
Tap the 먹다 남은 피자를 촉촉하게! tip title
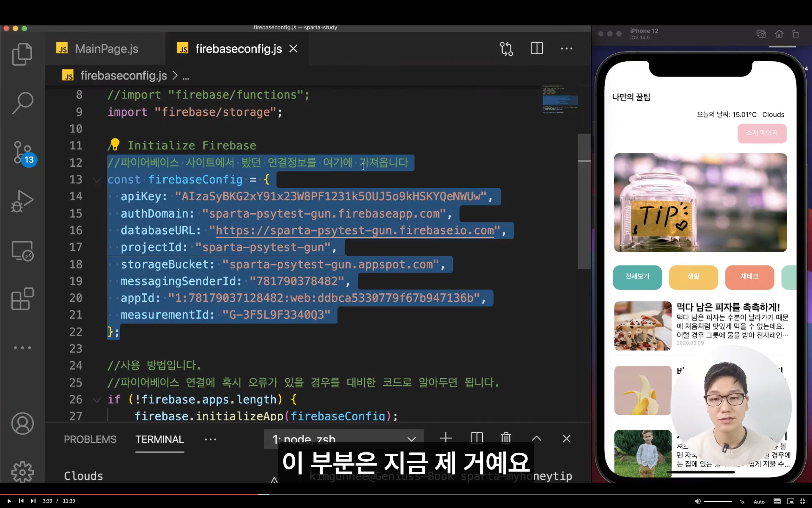point(728,307)
